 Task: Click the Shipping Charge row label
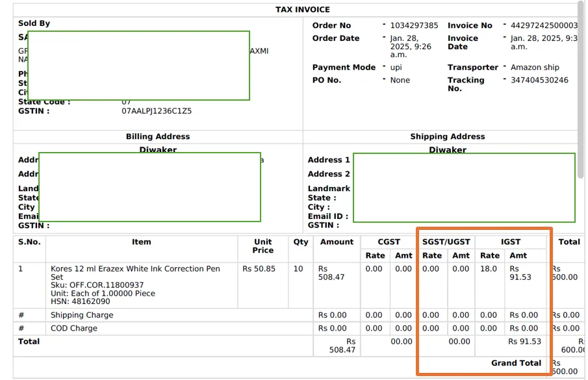82,315
